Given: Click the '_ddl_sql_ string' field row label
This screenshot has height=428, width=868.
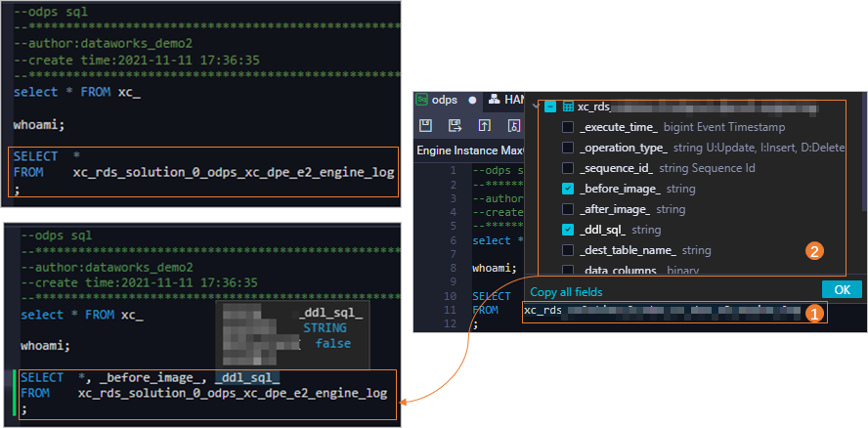Looking at the screenshot, I should [x=620, y=230].
